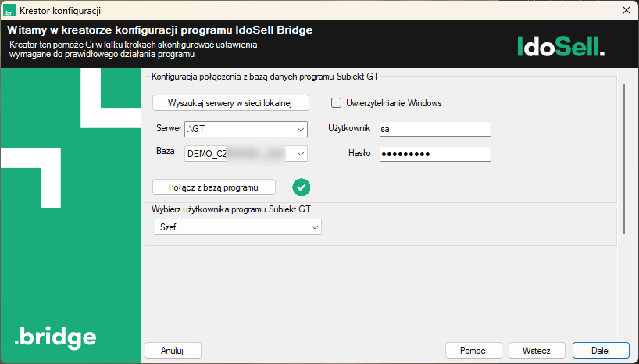The height and width of the screenshot is (364, 639).
Task: Click the vertical scrollbar on the right
Action: point(624,159)
